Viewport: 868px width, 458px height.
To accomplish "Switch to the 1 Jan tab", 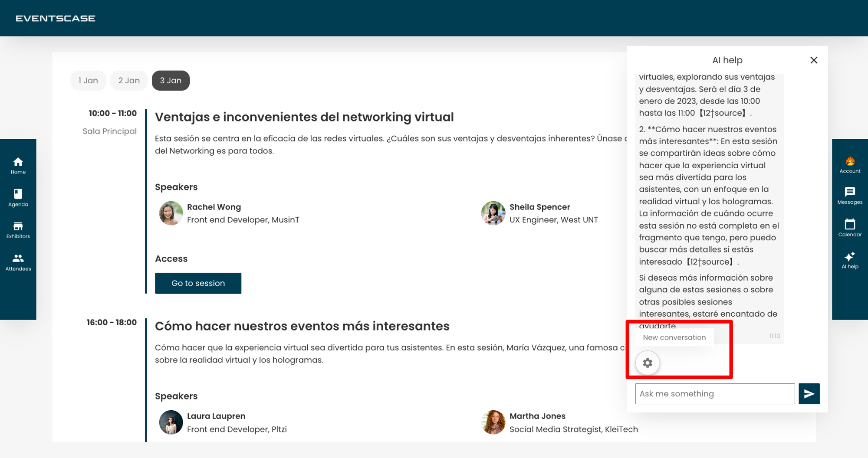I will click(88, 81).
